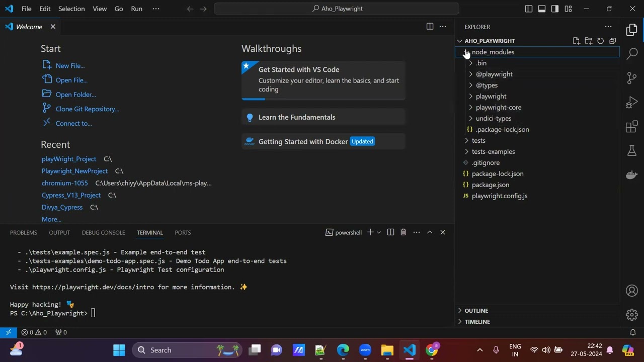This screenshot has width=644, height=362.
Task: Split the terminal panel
Action: (390, 232)
